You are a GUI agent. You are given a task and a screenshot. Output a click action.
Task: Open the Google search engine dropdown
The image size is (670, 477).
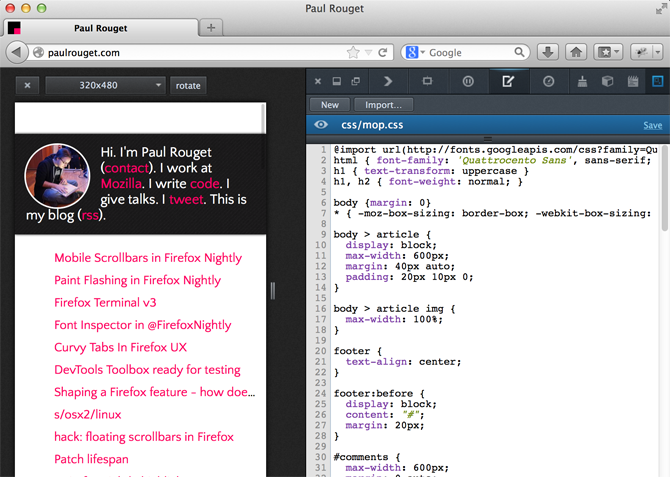415,53
